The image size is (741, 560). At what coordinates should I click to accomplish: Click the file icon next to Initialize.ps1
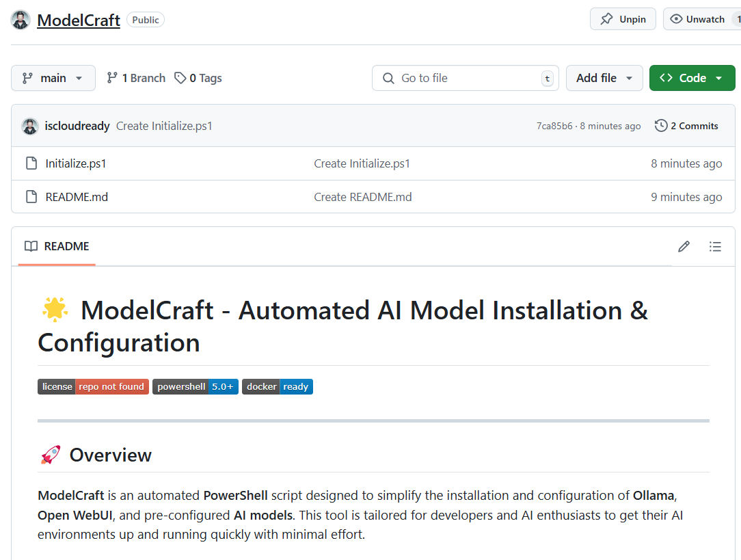[31, 163]
